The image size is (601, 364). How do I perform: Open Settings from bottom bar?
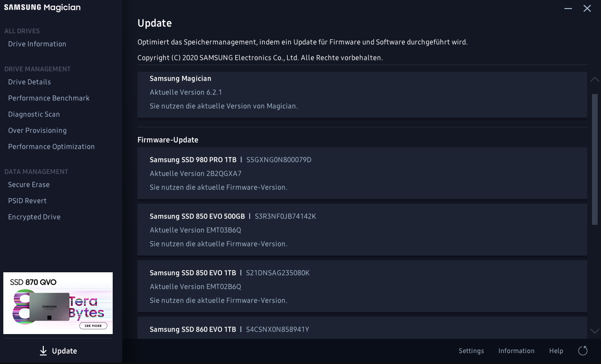(x=471, y=351)
